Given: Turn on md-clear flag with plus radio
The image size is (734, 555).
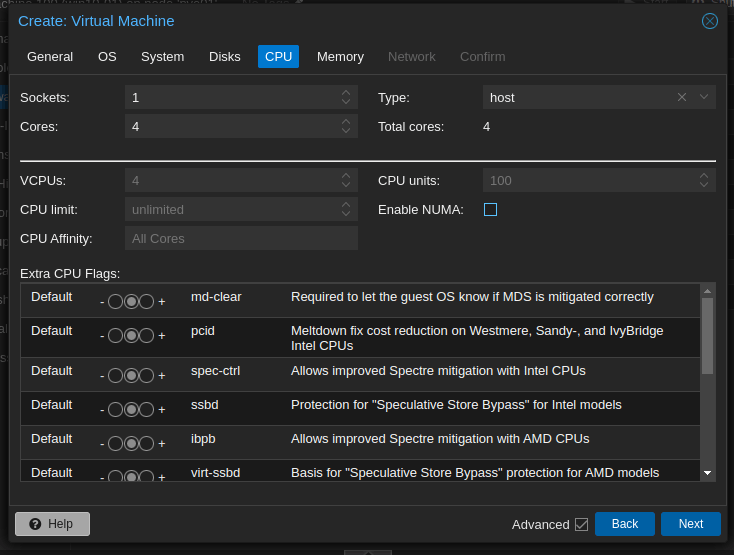Looking at the screenshot, I should [146, 301].
